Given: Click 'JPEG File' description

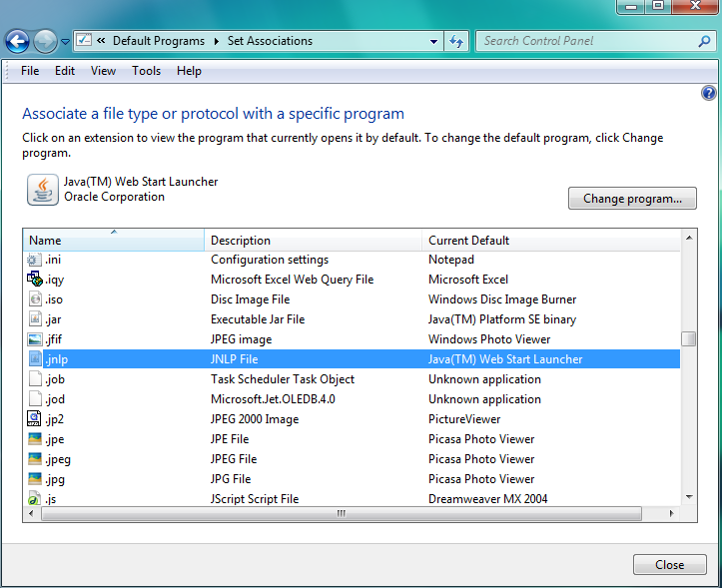Looking at the screenshot, I should [234, 458].
